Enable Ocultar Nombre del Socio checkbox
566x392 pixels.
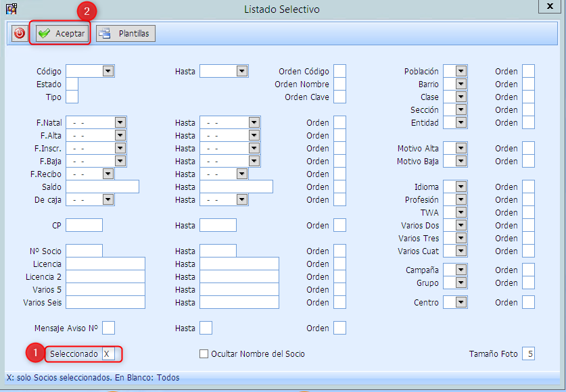[204, 354]
